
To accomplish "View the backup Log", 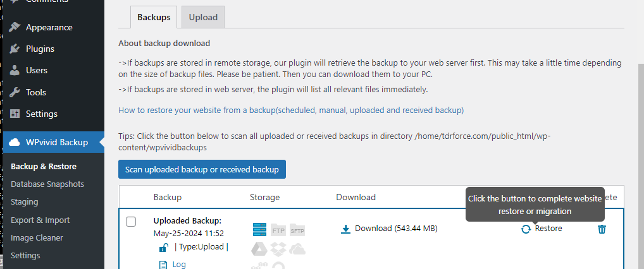I will click(x=179, y=265).
